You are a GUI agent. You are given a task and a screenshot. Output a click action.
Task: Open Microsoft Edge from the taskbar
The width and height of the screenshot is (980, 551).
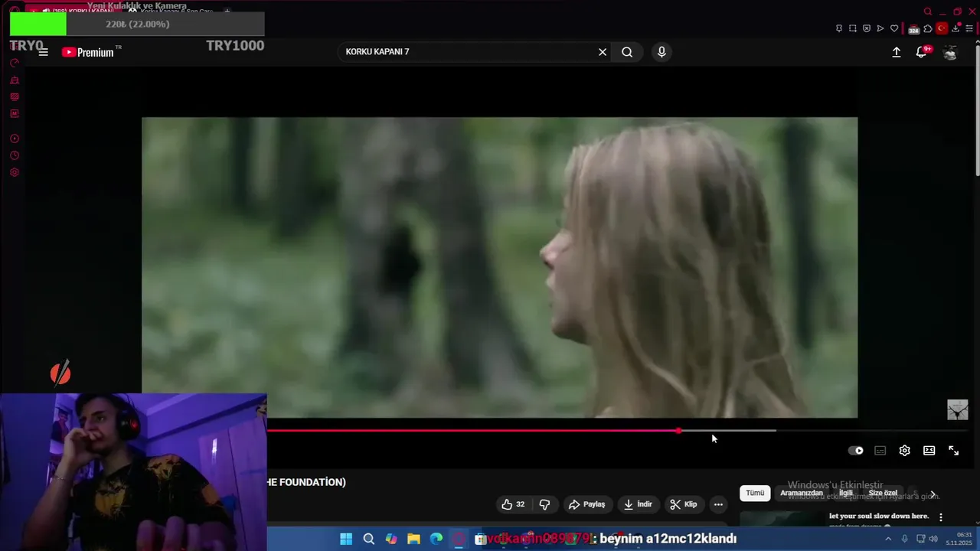pos(436,539)
